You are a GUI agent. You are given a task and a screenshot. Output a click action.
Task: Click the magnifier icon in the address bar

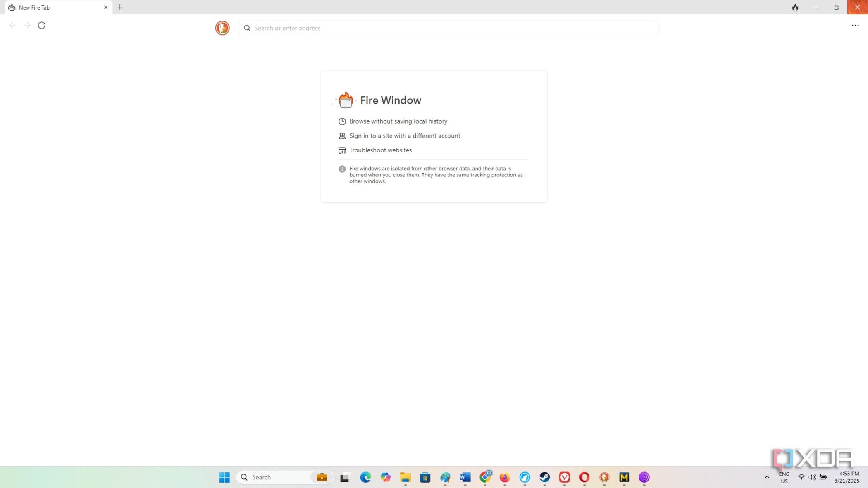[247, 28]
